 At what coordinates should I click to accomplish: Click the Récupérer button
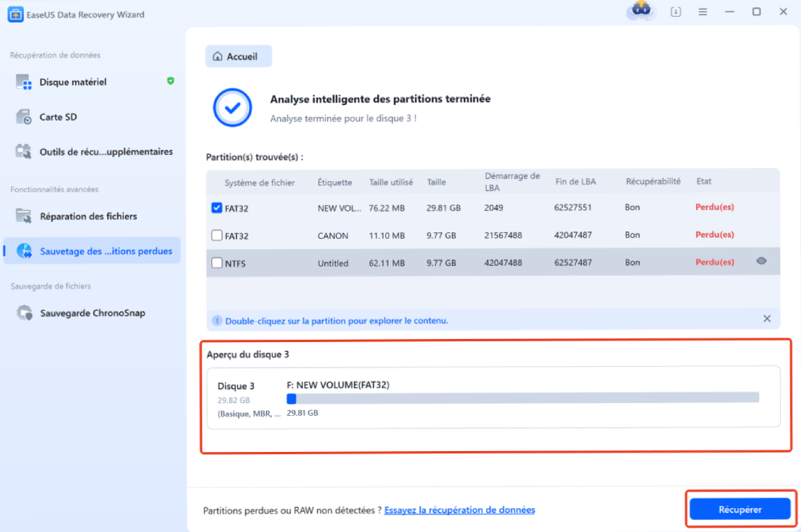(x=739, y=510)
